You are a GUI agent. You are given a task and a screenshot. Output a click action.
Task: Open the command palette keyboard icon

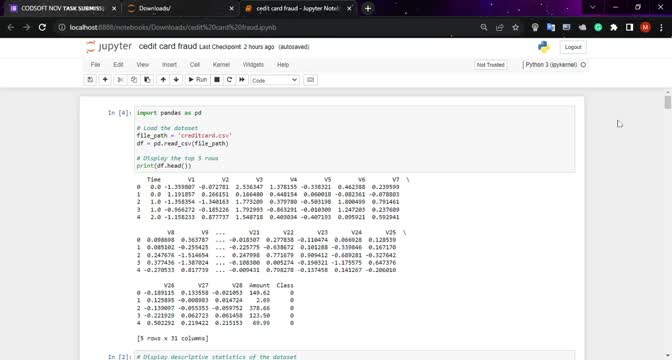pyautogui.click(x=311, y=80)
